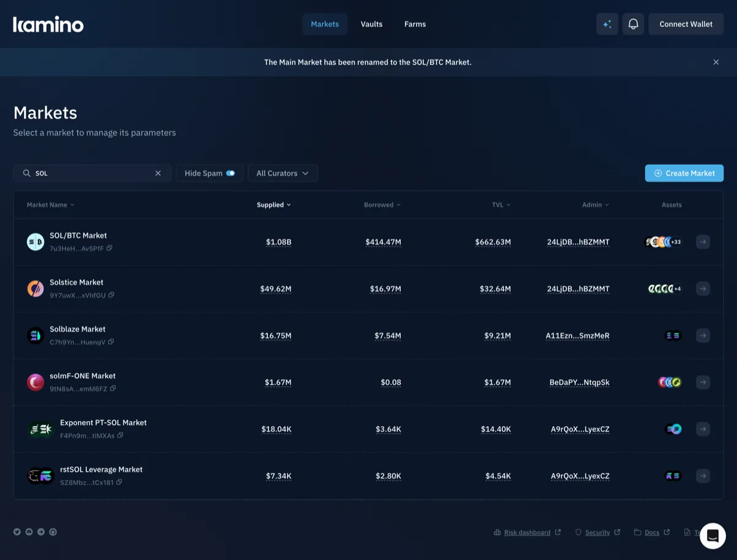Click the rstSOL Leverage Market logo icons
The height and width of the screenshot is (560, 737).
pyautogui.click(x=41, y=475)
